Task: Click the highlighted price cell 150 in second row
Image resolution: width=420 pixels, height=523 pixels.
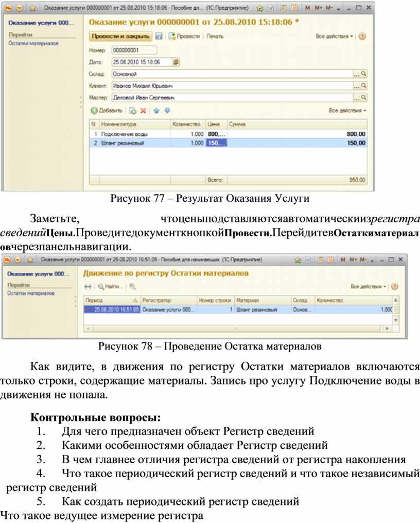Action: coord(216,143)
